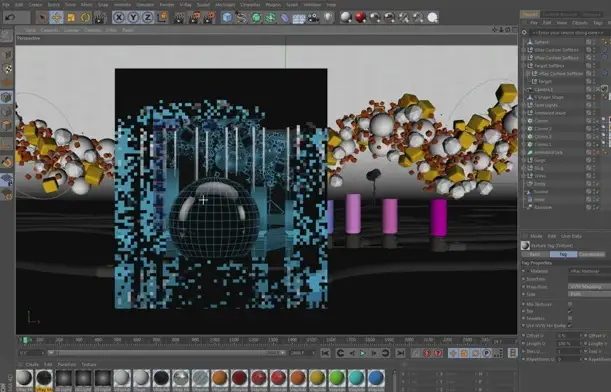Viewport: 611px width, 392px height.
Task: Click the coordinate system icon beside Z
Action: click(x=162, y=18)
